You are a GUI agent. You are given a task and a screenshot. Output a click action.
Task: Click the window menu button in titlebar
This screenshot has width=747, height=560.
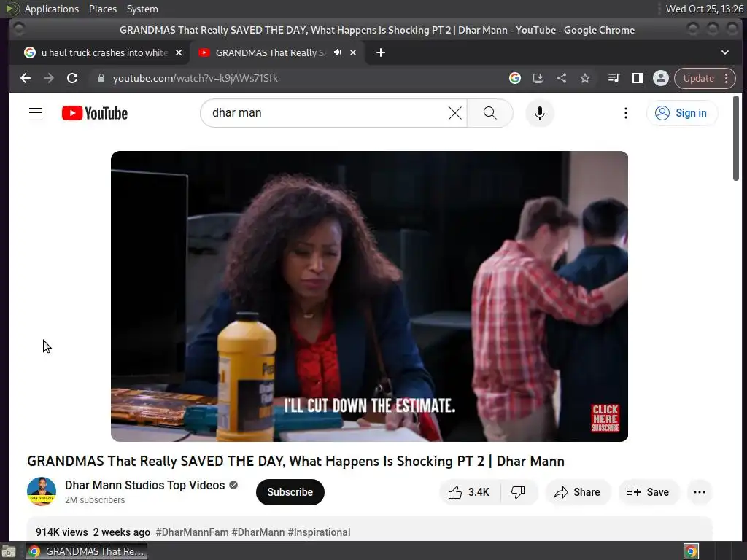click(18, 29)
